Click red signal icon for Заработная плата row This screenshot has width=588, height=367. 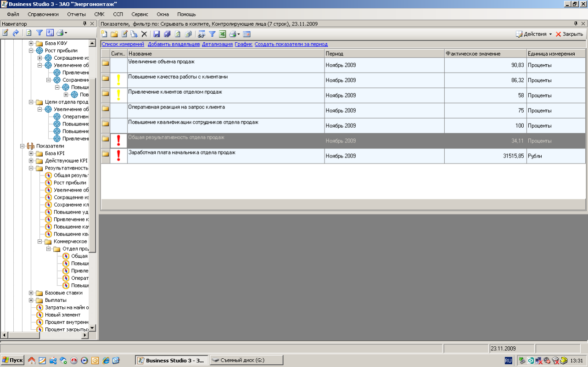(118, 156)
